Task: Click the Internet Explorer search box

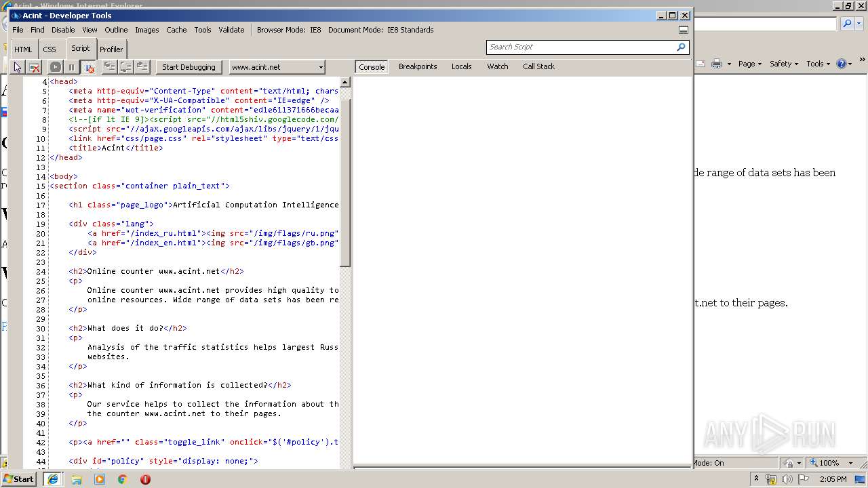Action: click(766, 24)
